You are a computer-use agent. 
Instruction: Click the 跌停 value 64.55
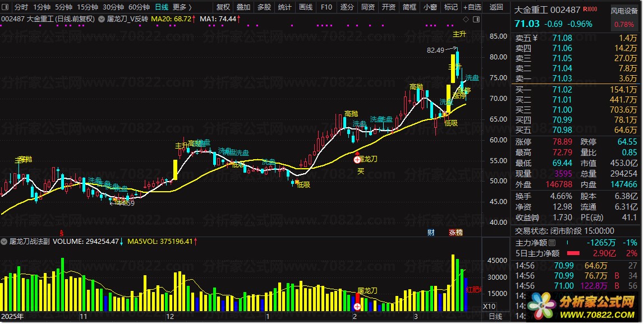click(x=627, y=142)
